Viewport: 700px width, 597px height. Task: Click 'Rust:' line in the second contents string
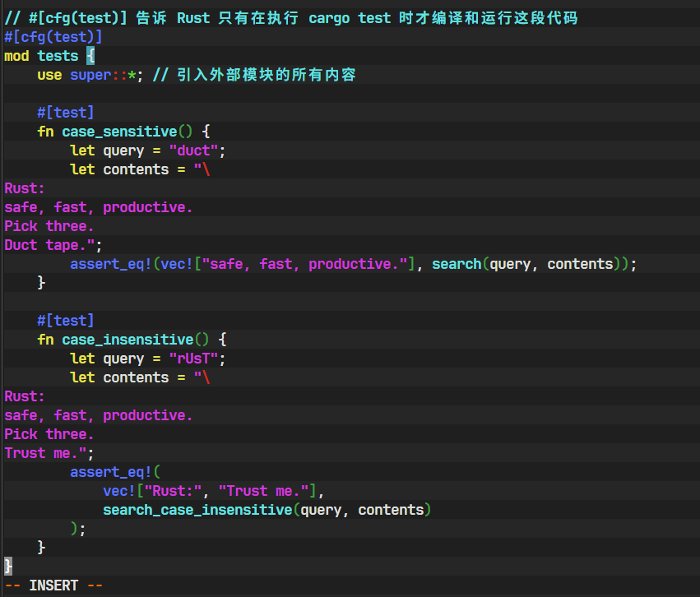(25, 396)
